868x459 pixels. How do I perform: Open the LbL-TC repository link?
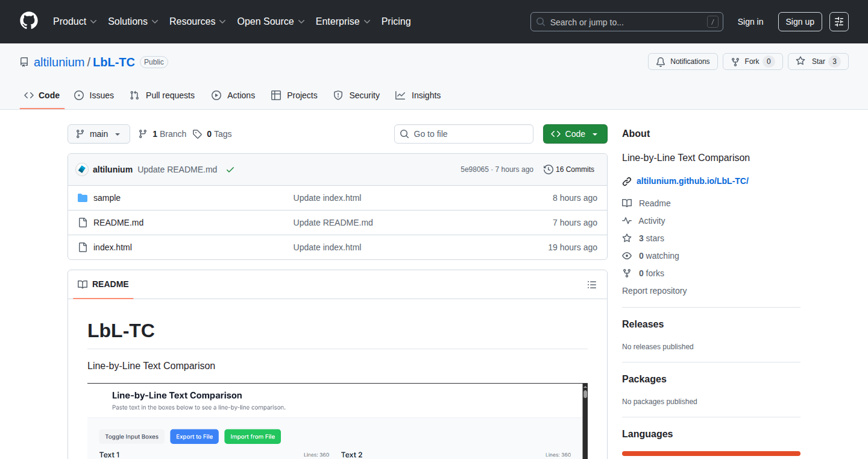(114, 62)
